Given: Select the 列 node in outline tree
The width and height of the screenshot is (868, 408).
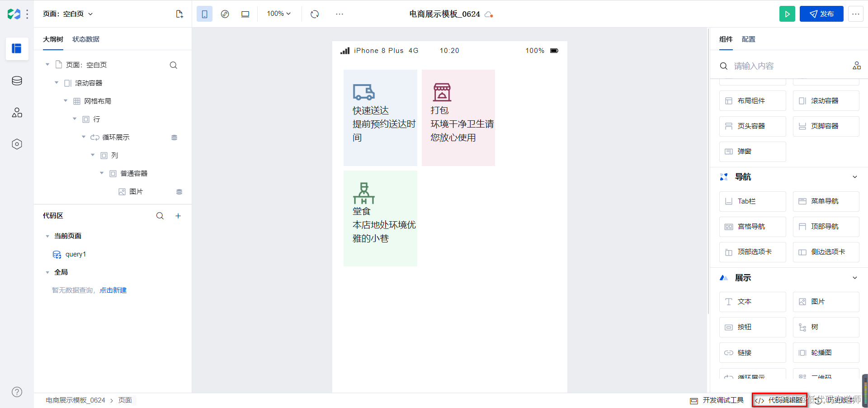Looking at the screenshot, I should point(114,156).
